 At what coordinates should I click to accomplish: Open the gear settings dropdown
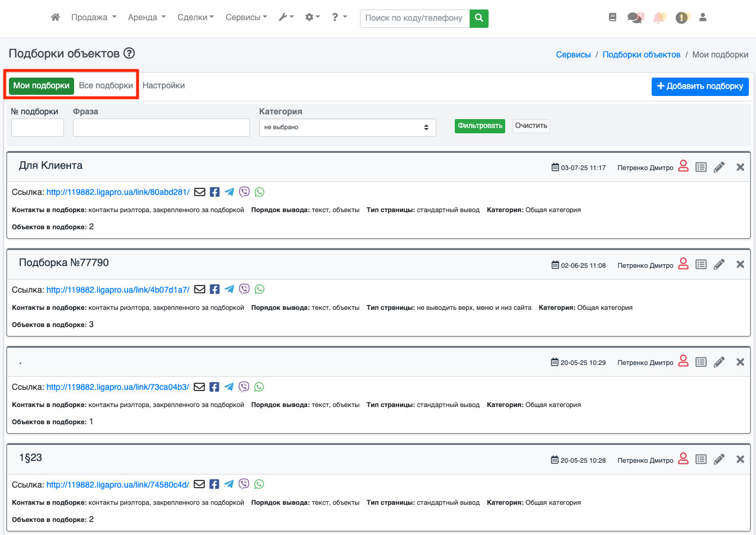[x=312, y=18]
